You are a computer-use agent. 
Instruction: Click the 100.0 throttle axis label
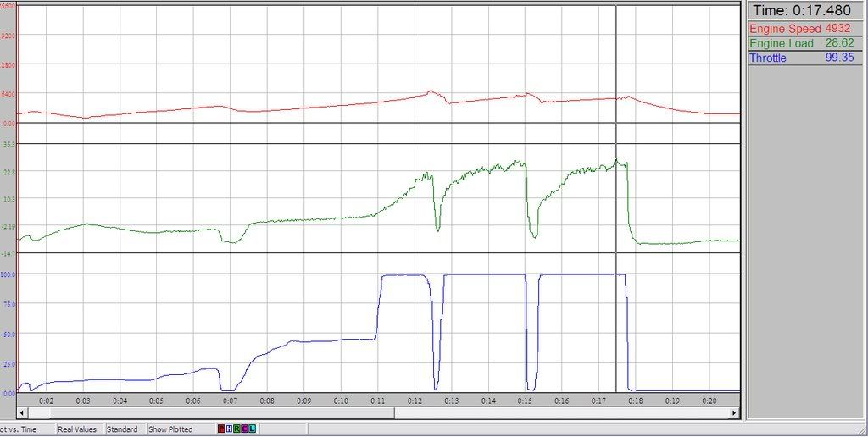8,274
